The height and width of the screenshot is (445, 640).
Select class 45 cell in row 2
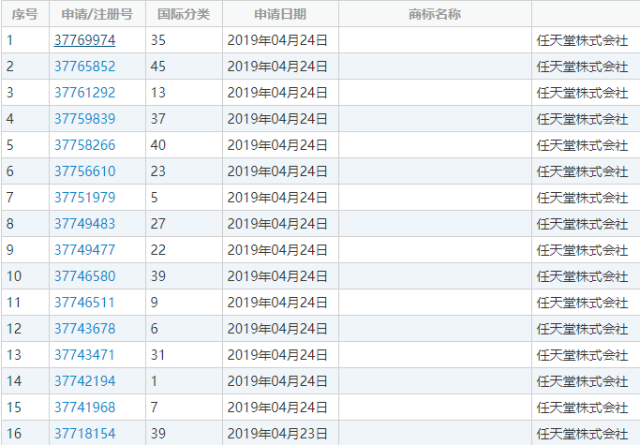point(184,66)
